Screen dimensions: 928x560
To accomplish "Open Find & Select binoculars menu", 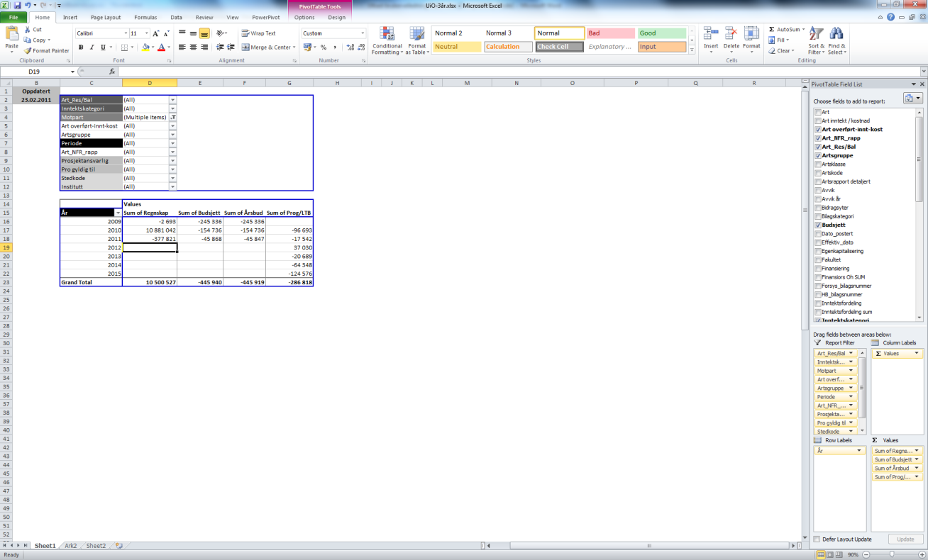I will 836,41.
